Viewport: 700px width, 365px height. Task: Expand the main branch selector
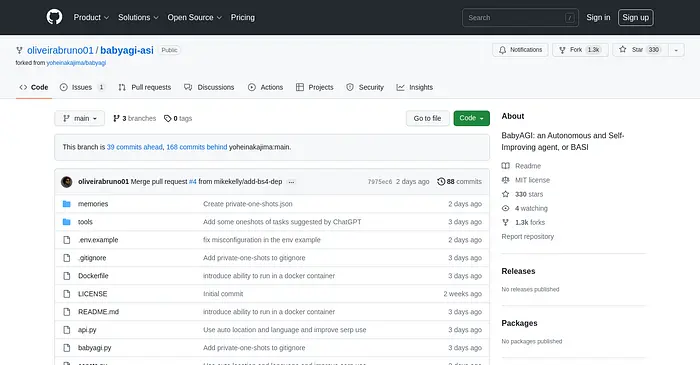(x=79, y=118)
